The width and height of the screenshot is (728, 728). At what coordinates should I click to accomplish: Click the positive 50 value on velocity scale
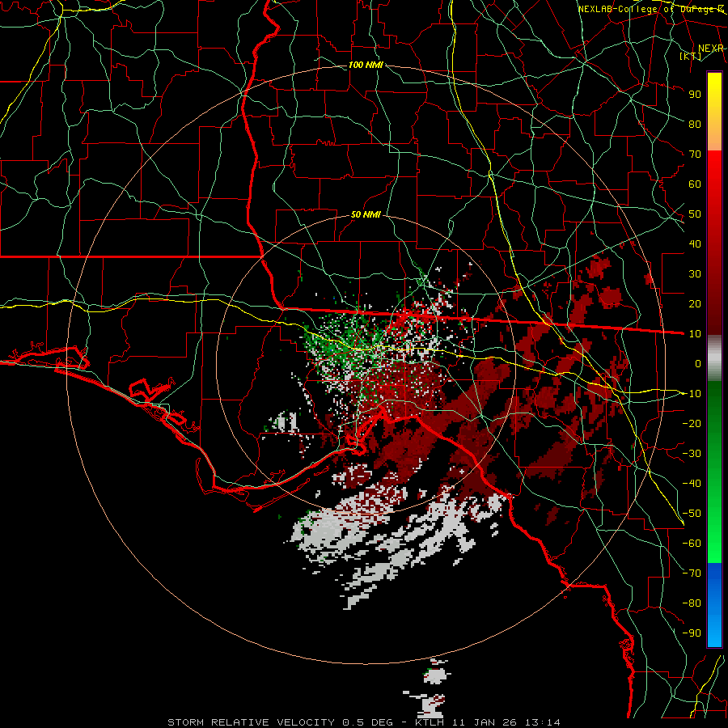pyautogui.click(x=695, y=214)
